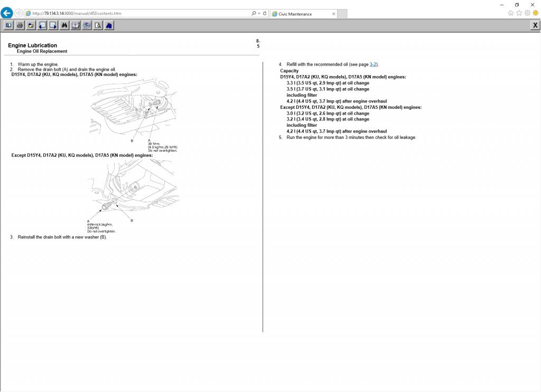Close the Civic Maintenance tab
Viewport: 541px width, 392px height.
pyautogui.click(x=333, y=14)
